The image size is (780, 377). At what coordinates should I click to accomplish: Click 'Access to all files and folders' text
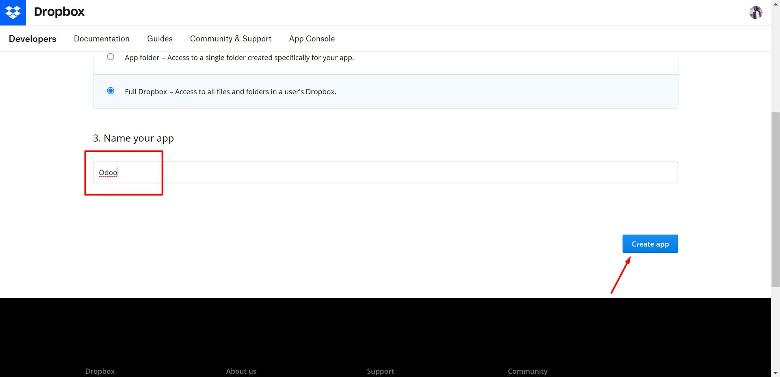click(x=255, y=92)
